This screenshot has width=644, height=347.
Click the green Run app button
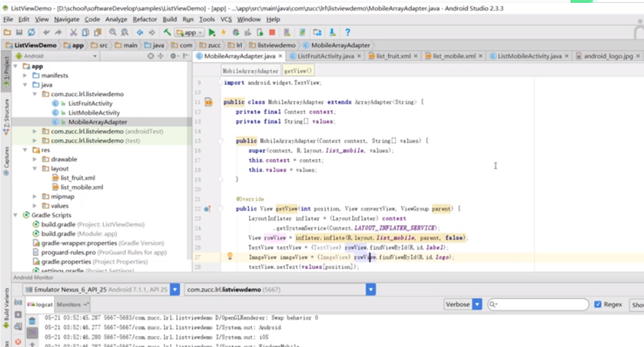(212, 32)
